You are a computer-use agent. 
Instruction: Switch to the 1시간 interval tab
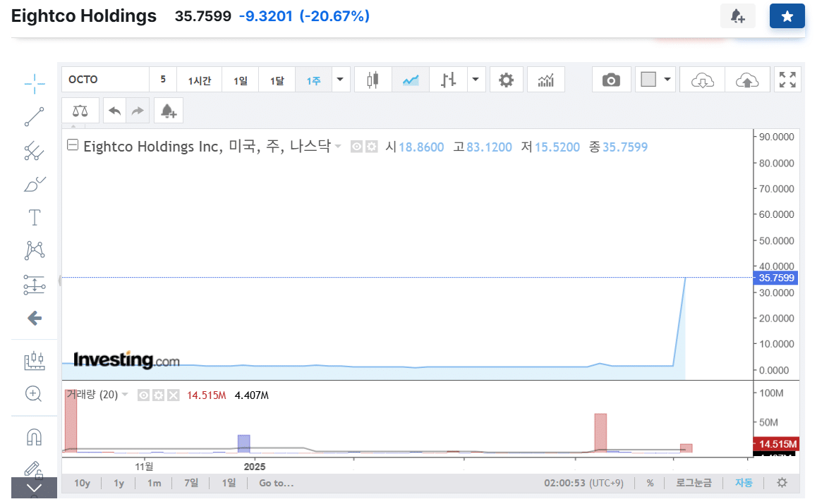coord(200,79)
